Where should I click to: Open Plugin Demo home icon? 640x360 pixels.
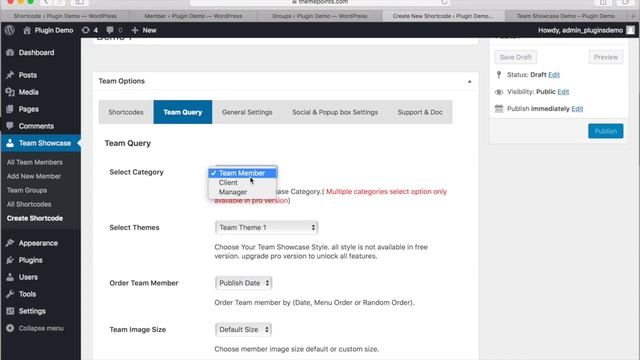coord(27,30)
